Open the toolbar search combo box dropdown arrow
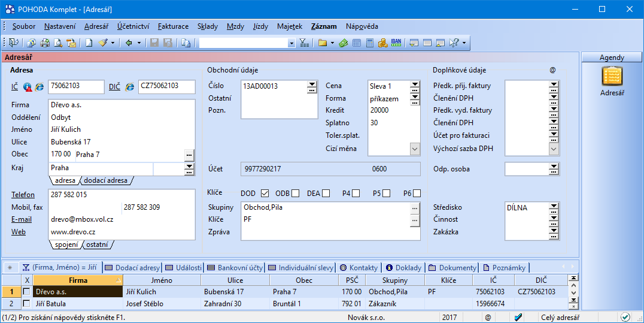644x323 pixels. pos(291,43)
